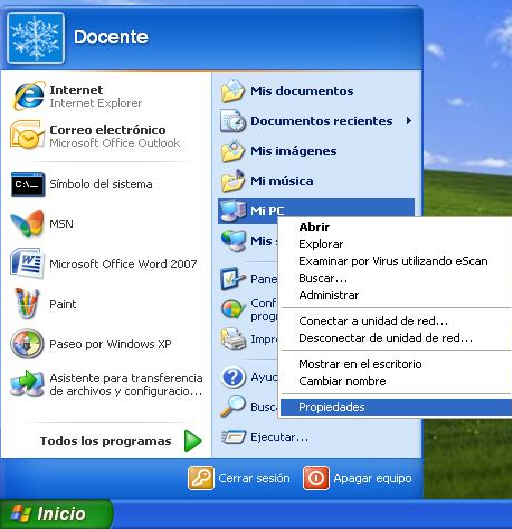The height and width of the screenshot is (529, 512).
Task: Click the MSN butterfly icon
Action: click(27, 224)
